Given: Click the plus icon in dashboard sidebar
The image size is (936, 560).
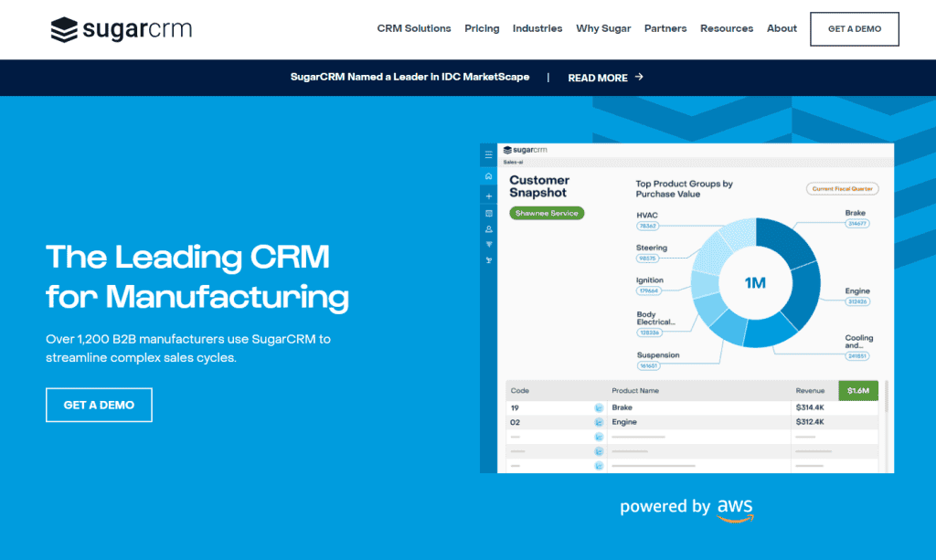Looking at the screenshot, I should pyautogui.click(x=488, y=196).
